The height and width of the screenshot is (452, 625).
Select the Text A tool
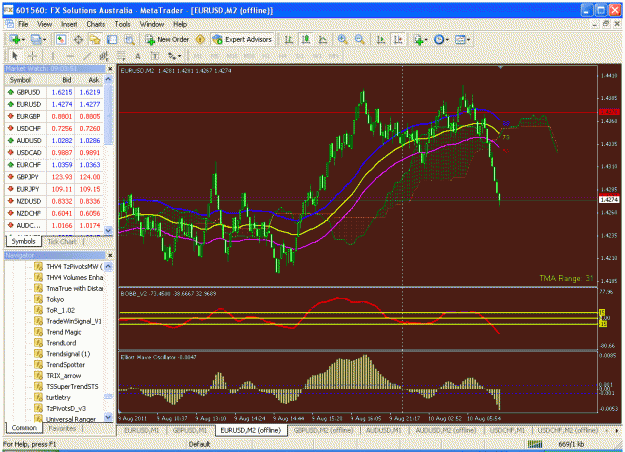pos(138,56)
